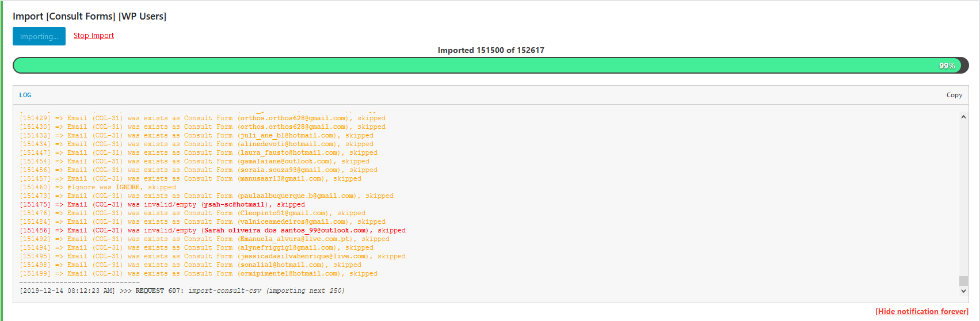Click the log scrollbar down arrow

(x=963, y=291)
